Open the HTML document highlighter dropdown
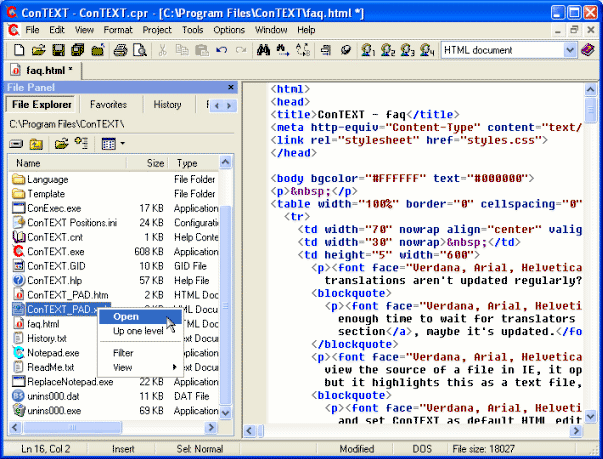This screenshot has width=603, height=459. point(570,50)
